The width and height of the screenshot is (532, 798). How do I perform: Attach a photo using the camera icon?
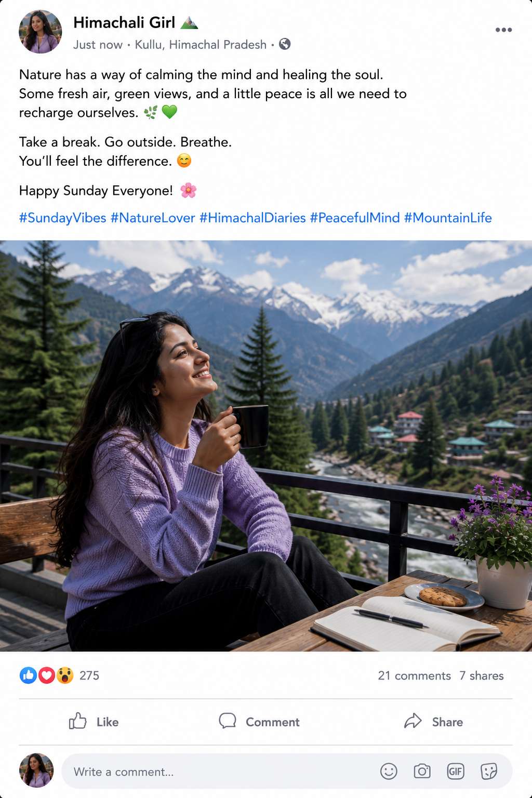tap(422, 772)
